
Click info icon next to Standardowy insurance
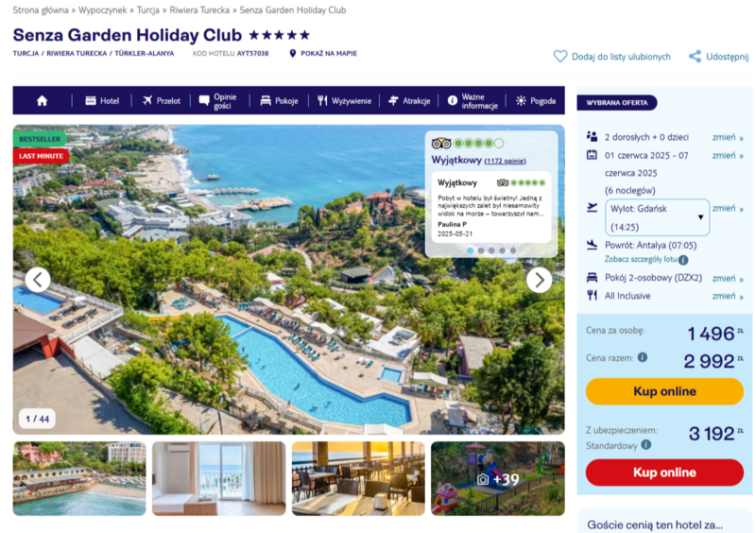[x=646, y=445]
